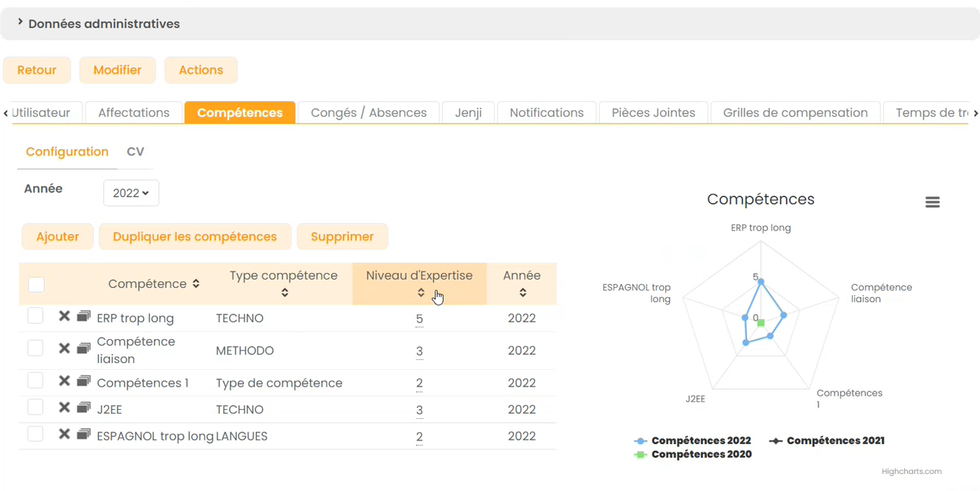Open the Année 2022 dropdown
Screen dimensions: 980x491
tap(131, 193)
